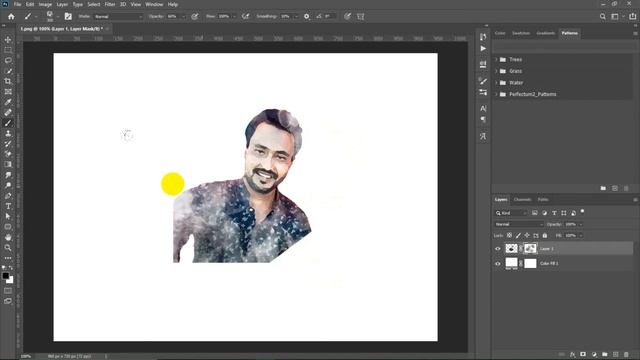Open the Image menu

(x=45, y=4)
